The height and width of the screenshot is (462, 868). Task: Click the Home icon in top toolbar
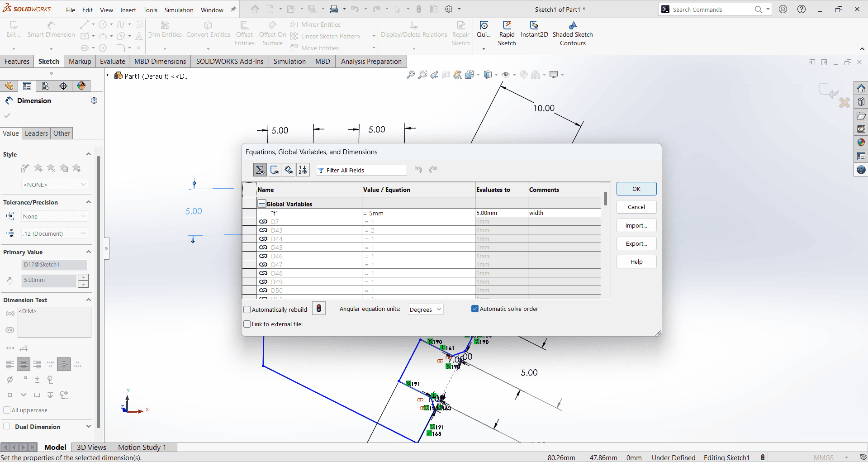point(255,9)
